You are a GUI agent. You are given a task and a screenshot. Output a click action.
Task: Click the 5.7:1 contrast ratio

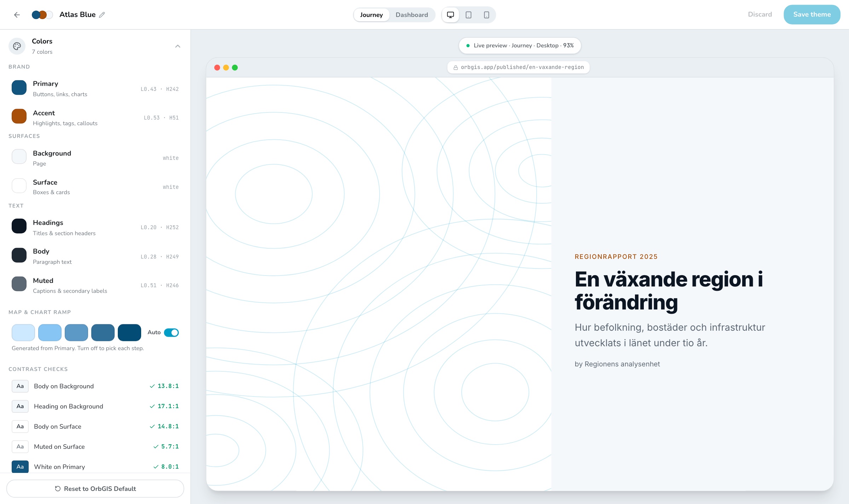pyautogui.click(x=170, y=446)
